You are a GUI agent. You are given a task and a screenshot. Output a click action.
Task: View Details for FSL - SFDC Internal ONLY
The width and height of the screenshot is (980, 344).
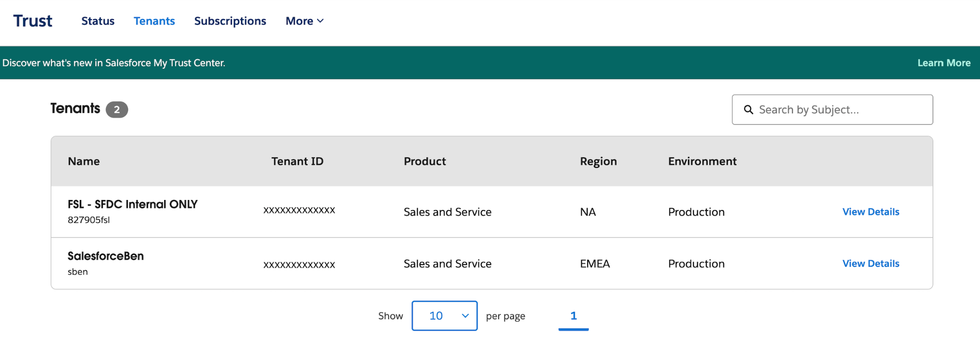[x=870, y=212]
